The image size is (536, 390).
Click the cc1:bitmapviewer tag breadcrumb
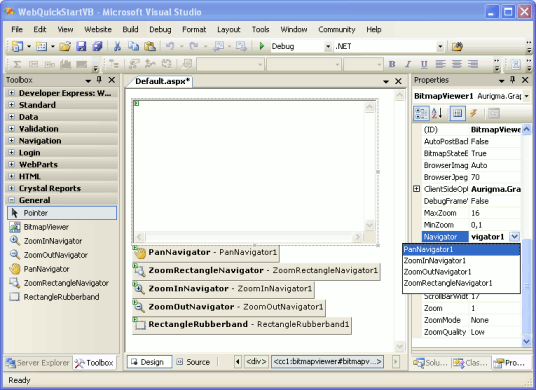pyautogui.click(x=327, y=362)
